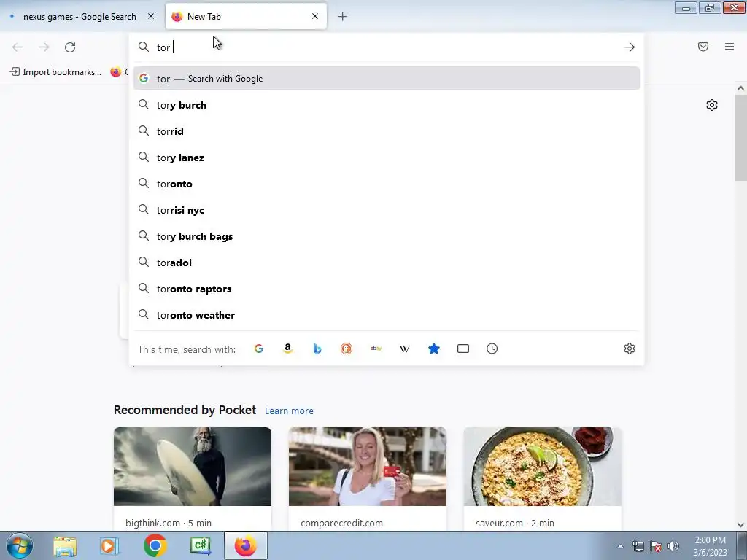Viewport: 747px width, 560px height.
Task: Go back one page
Action: click(18, 47)
